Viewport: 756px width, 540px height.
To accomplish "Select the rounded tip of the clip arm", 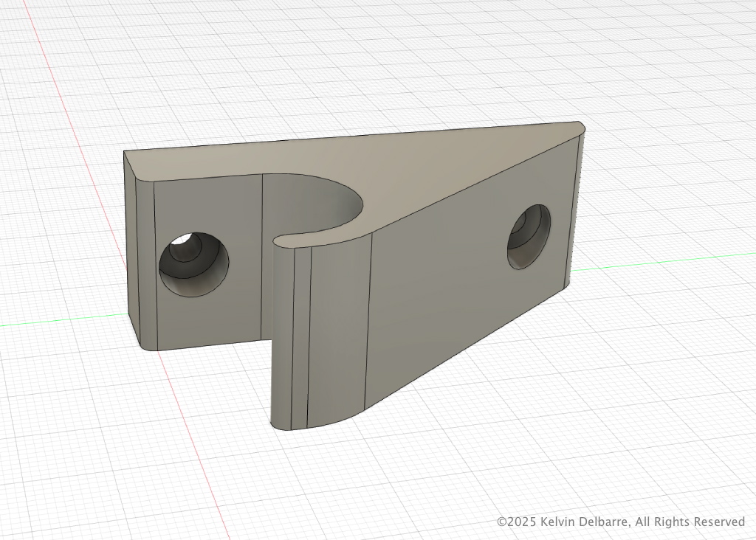I will click(283, 332).
